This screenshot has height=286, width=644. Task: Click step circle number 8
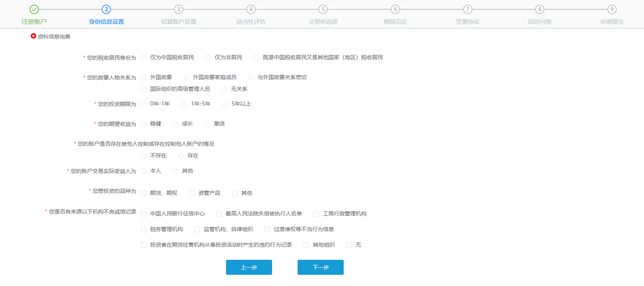(x=540, y=9)
